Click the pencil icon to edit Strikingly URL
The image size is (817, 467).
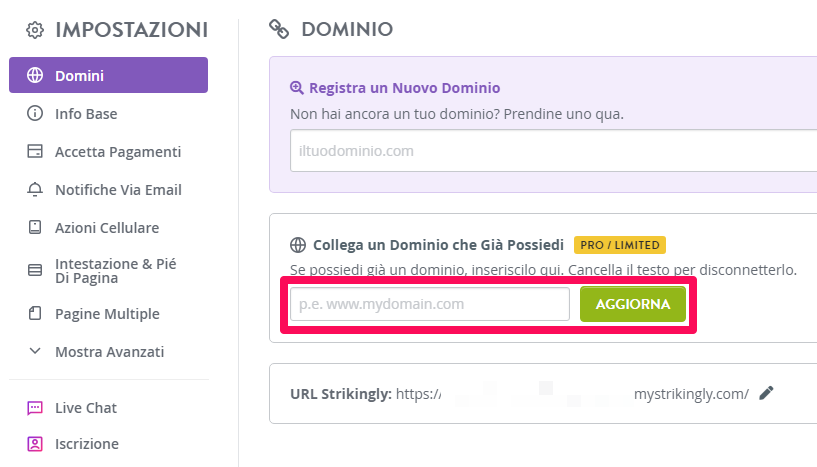(766, 393)
